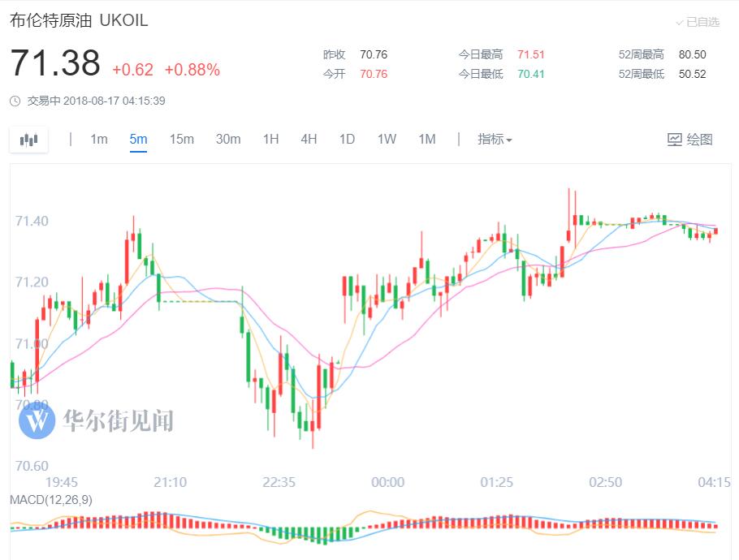Toggle the 已自选 watchlist checkmark
The height and width of the screenshot is (560, 739).
pyautogui.click(x=680, y=23)
